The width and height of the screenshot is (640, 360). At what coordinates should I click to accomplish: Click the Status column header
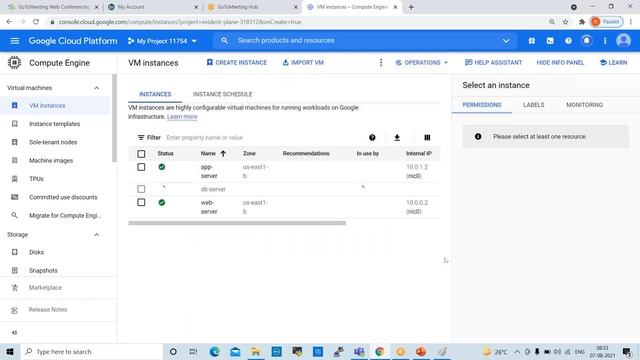pos(165,153)
